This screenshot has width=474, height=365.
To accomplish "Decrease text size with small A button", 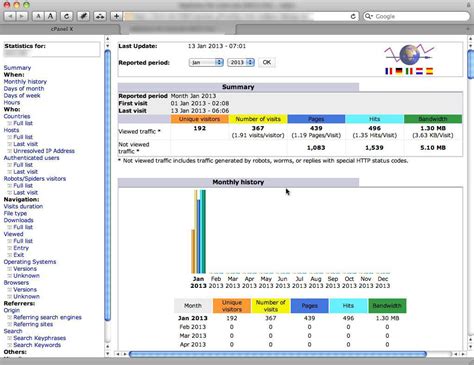I will pos(38,16).
